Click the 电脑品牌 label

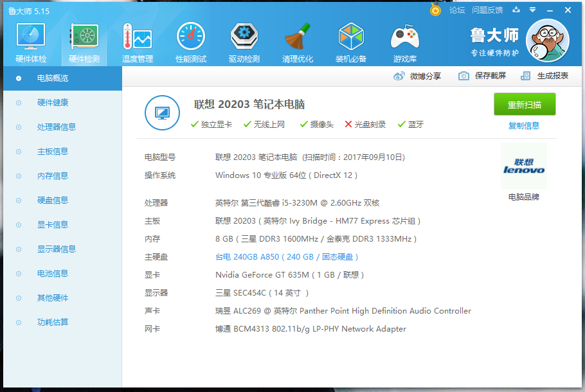[524, 197]
